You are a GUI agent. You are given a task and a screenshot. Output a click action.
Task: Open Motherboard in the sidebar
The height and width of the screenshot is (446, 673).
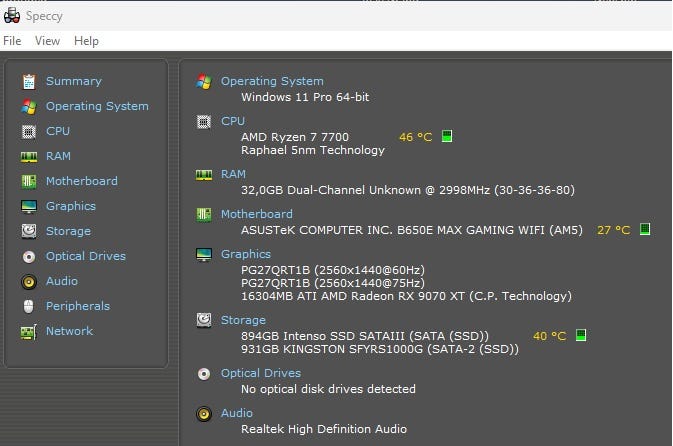tap(82, 181)
